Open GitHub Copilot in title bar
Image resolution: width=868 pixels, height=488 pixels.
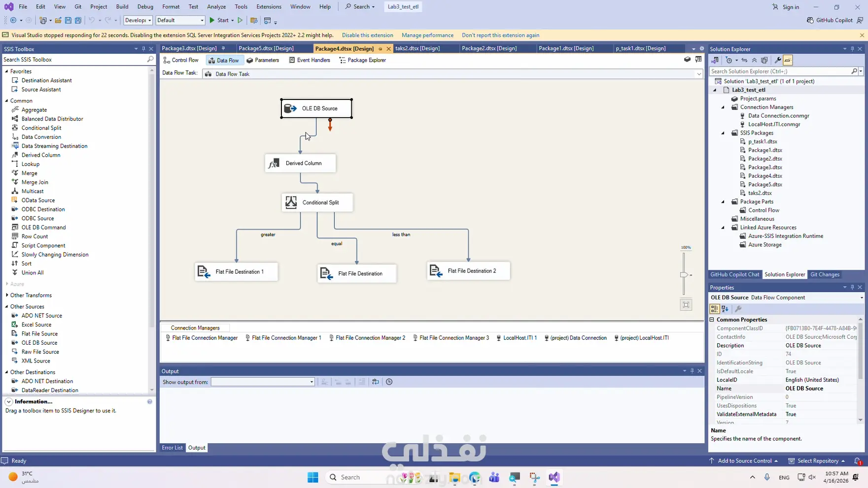point(830,20)
